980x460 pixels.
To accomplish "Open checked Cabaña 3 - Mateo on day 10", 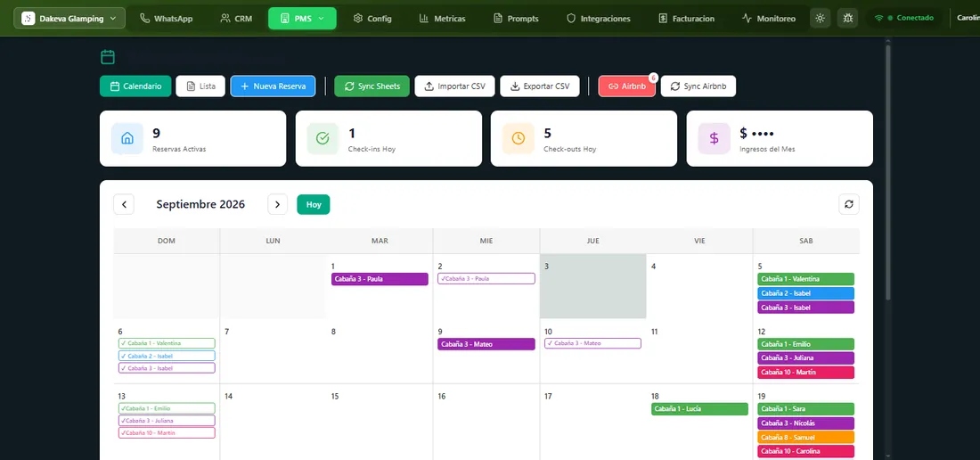I will [592, 343].
